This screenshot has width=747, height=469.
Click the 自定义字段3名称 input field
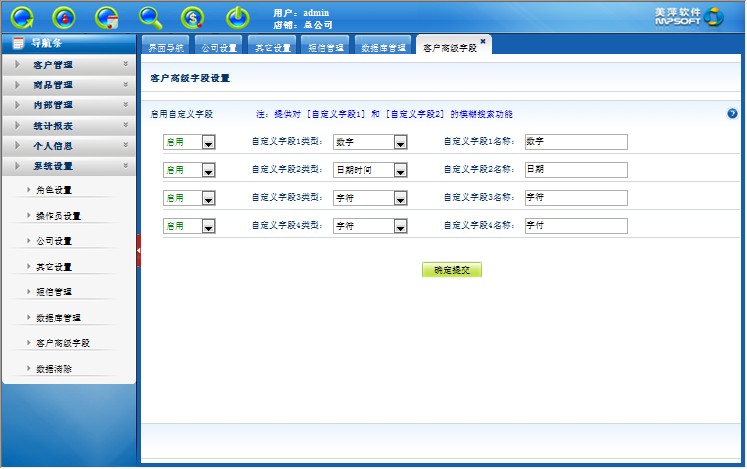pos(575,198)
